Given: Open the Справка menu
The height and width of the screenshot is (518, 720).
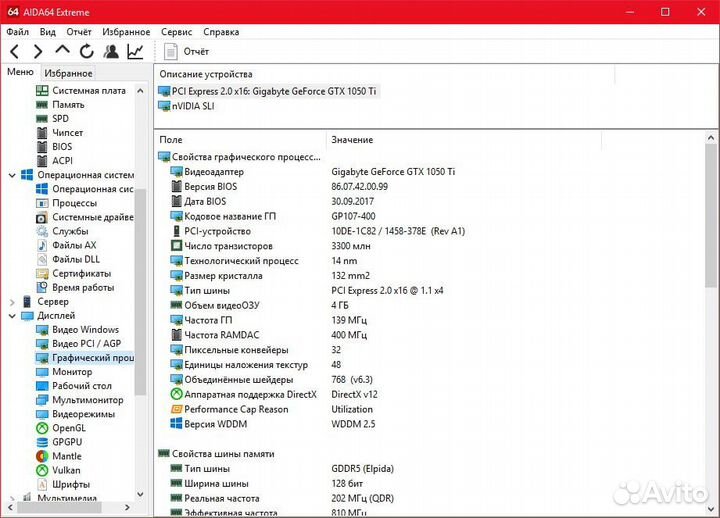Looking at the screenshot, I should (x=221, y=32).
